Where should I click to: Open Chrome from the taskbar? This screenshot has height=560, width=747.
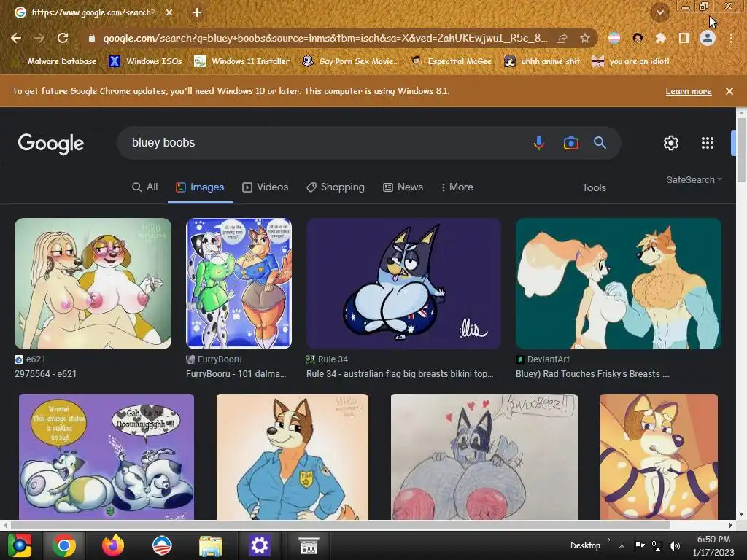tap(64, 545)
